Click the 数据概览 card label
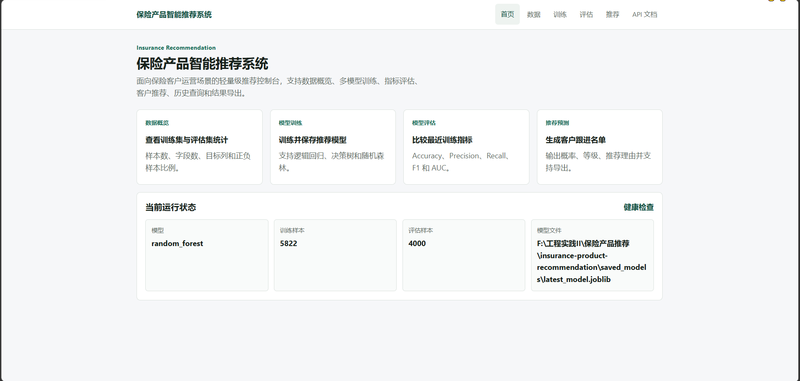 pos(157,123)
